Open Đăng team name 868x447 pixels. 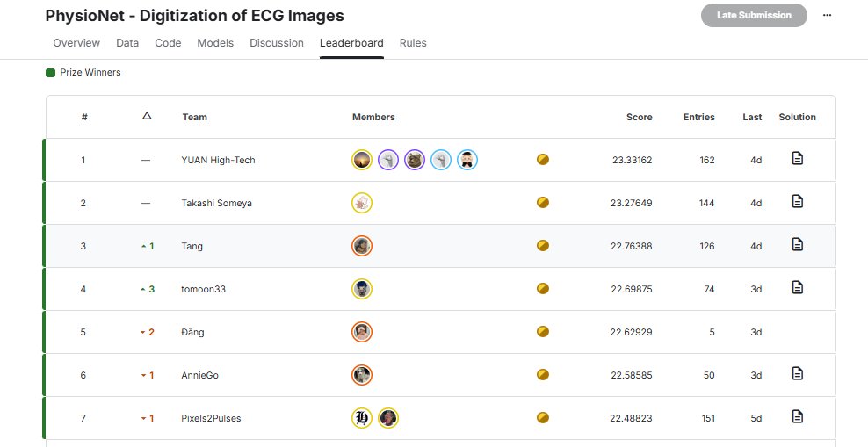[x=192, y=332]
